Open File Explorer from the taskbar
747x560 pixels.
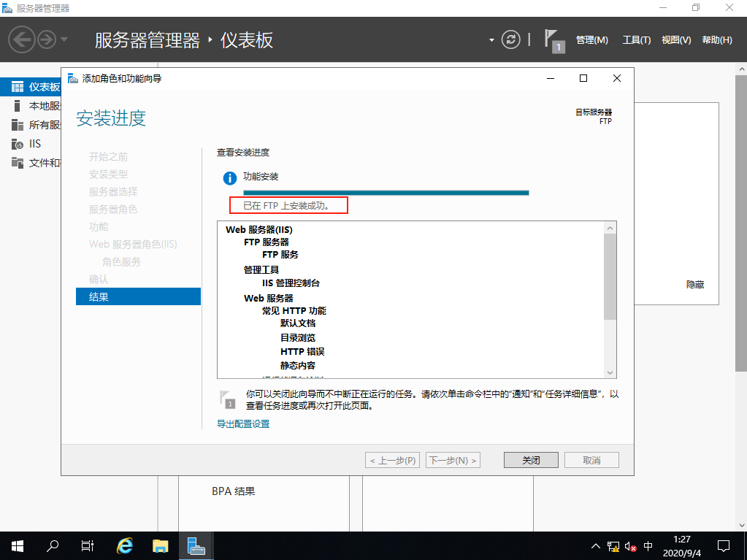[x=161, y=545]
